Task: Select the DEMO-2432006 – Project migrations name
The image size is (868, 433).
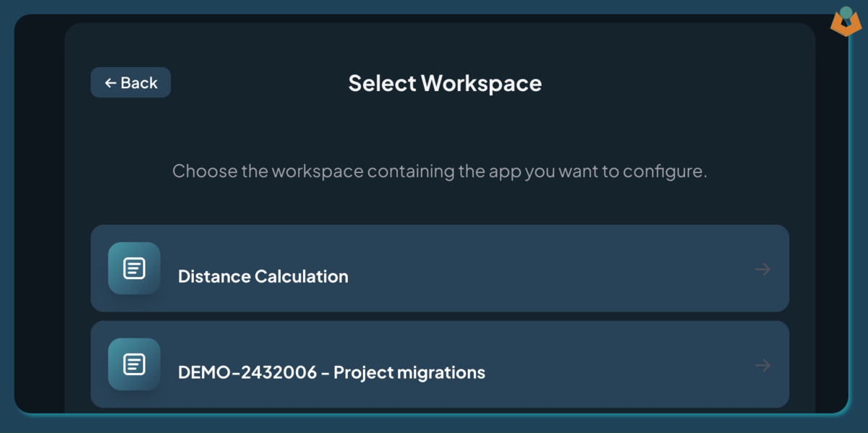Action: [x=331, y=372]
